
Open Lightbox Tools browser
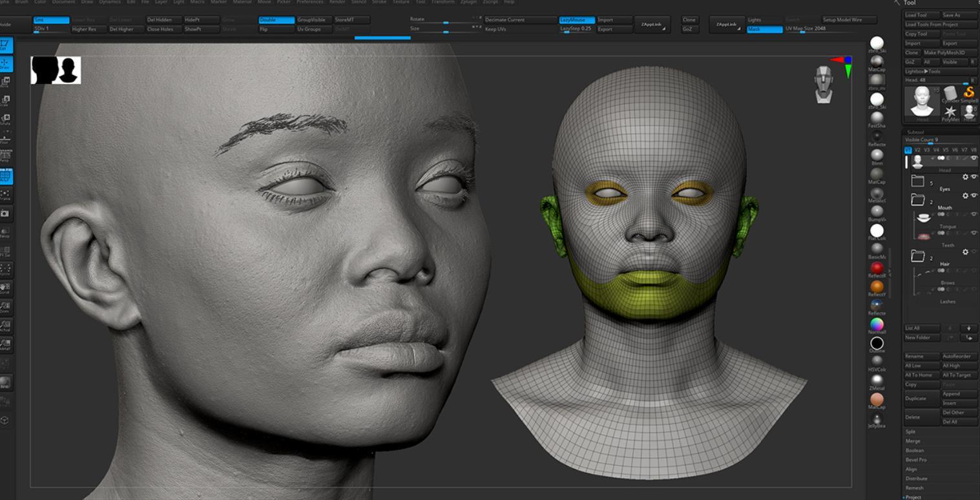923,71
